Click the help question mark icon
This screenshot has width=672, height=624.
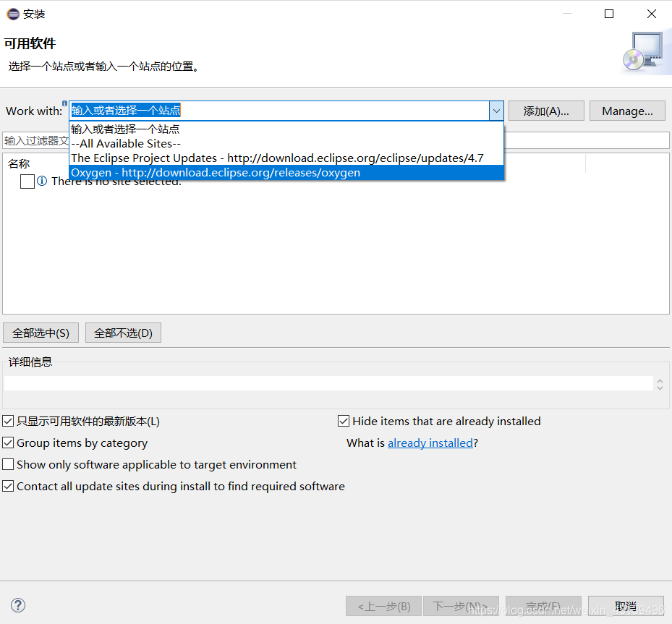18,605
